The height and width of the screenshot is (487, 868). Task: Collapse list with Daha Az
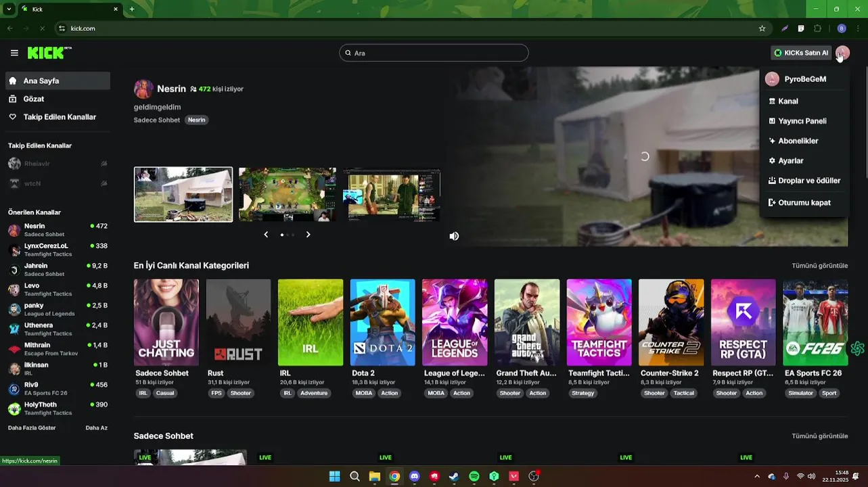96,428
